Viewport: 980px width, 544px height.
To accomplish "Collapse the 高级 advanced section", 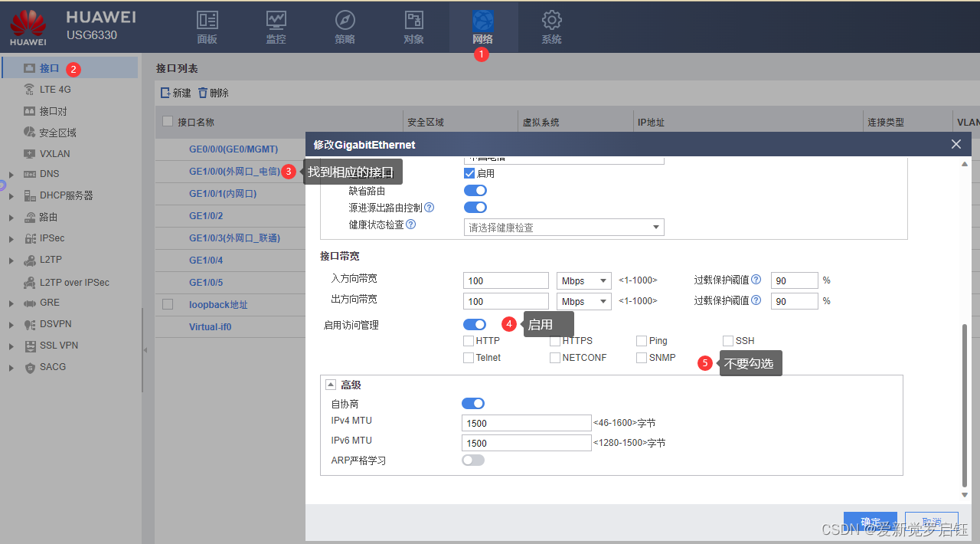I will [x=331, y=385].
